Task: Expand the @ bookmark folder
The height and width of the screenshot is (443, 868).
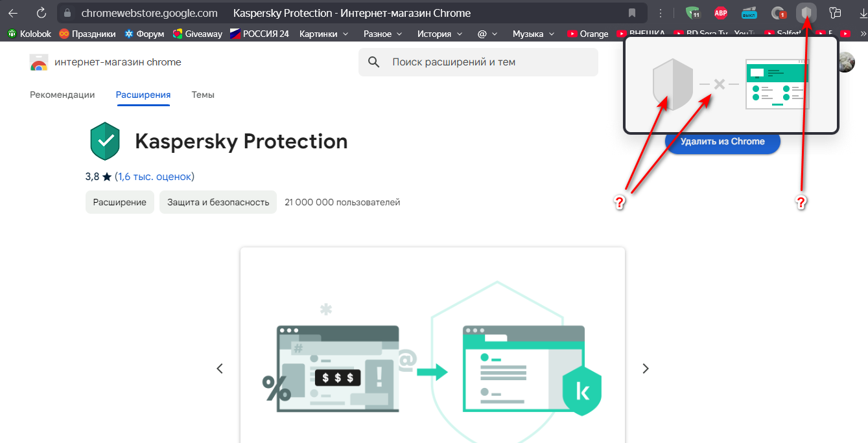Action: 487,34
